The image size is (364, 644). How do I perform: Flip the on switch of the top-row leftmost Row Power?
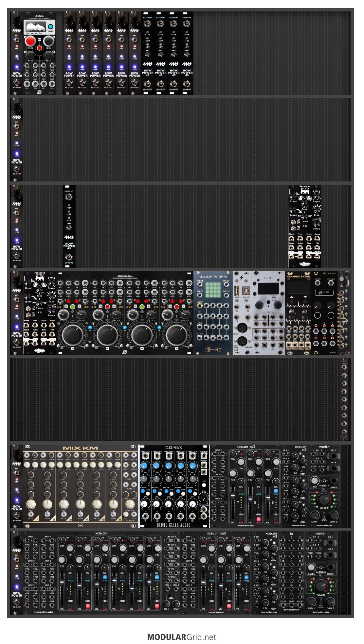coord(16,40)
